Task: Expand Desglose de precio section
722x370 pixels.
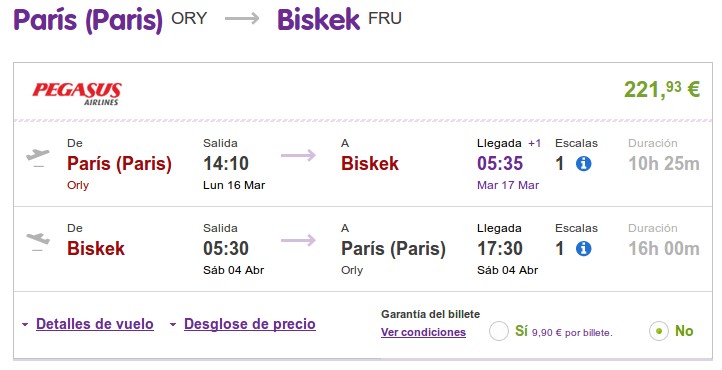Action: click(250, 324)
